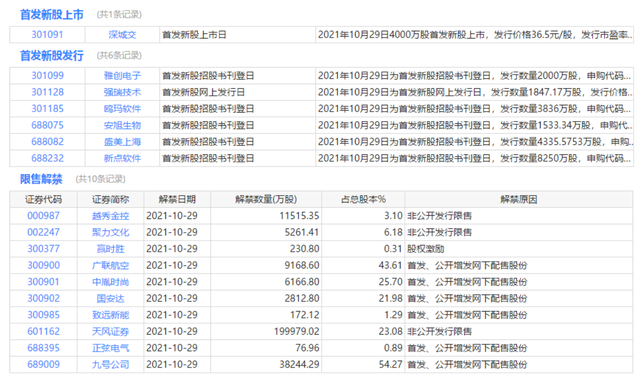Open 鸥玛软件 stock name link
The width and height of the screenshot is (640, 376).
(122, 109)
